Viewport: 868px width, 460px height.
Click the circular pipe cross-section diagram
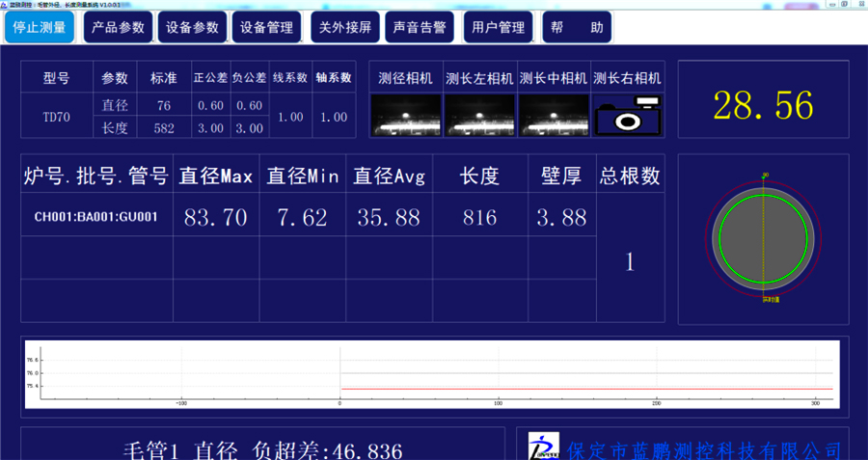763,237
